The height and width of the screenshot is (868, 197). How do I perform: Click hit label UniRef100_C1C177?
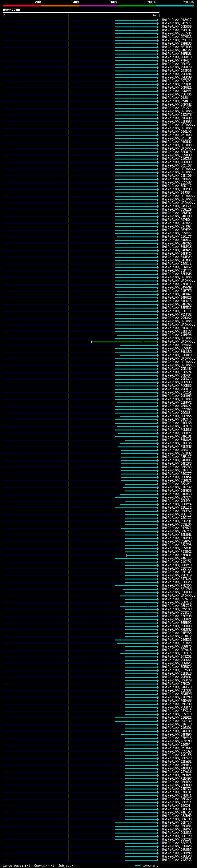tap(177, 236)
